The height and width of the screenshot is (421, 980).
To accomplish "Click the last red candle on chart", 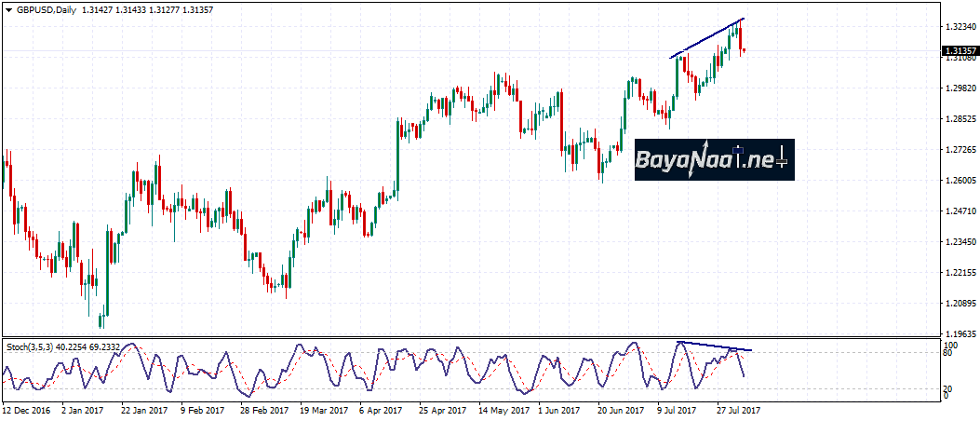I will pyautogui.click(x=744, y=50).
